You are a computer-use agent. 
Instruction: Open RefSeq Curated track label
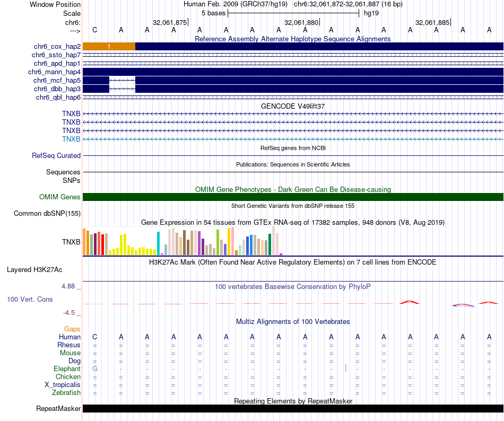(x=56, y=155)
